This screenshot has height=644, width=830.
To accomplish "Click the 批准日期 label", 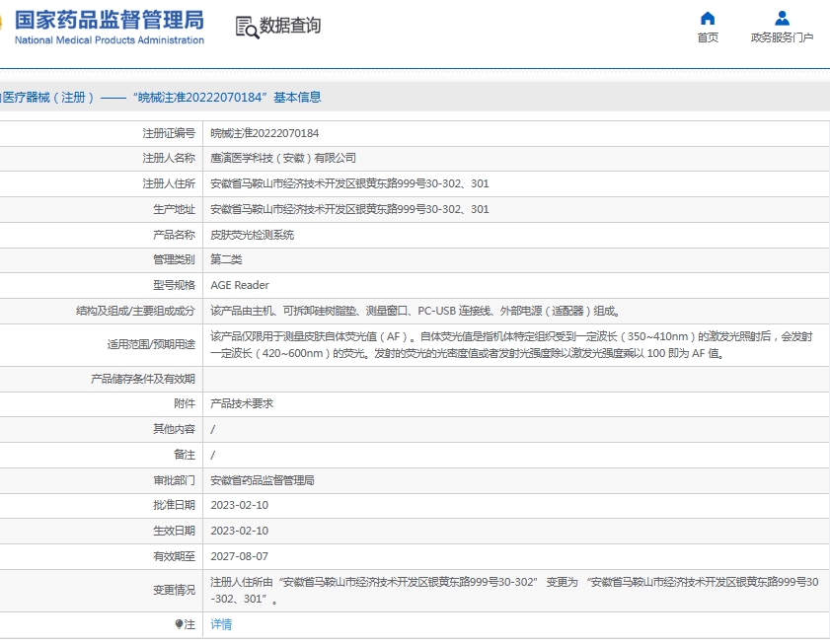I will 174,505.
